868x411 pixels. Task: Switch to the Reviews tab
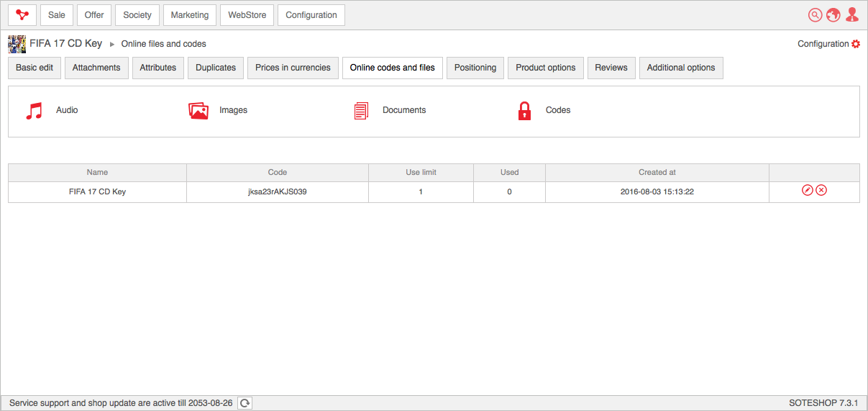pos(611,68)
